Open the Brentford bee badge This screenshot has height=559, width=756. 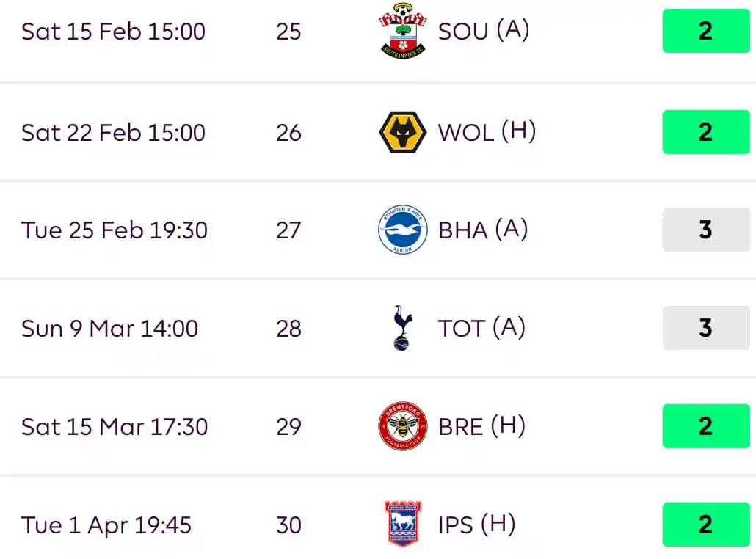[x=403, y=426]
